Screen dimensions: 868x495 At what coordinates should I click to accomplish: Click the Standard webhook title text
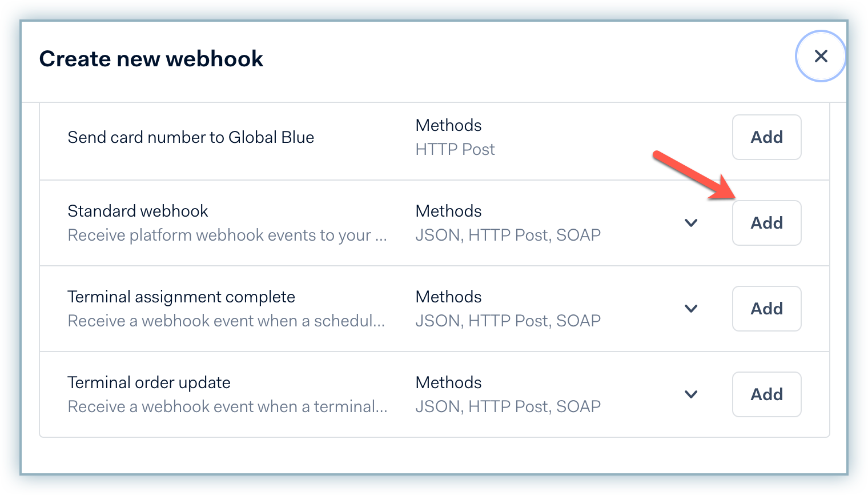[138, 211]
